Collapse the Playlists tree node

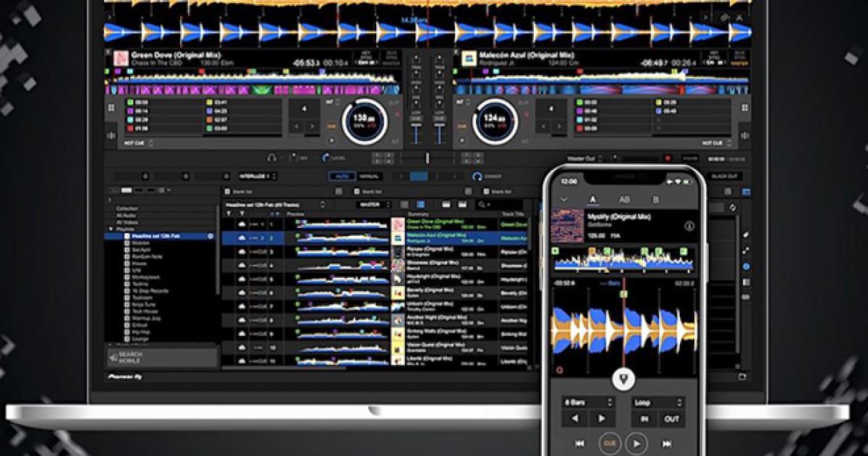(x=111, y=229)
